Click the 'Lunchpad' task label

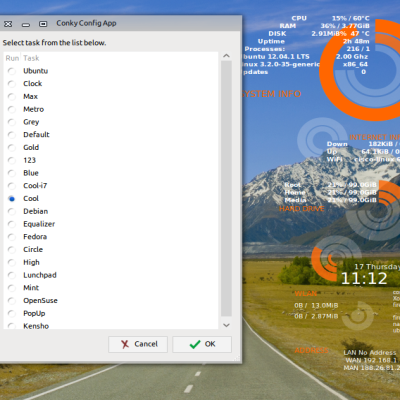pos(40,275)
